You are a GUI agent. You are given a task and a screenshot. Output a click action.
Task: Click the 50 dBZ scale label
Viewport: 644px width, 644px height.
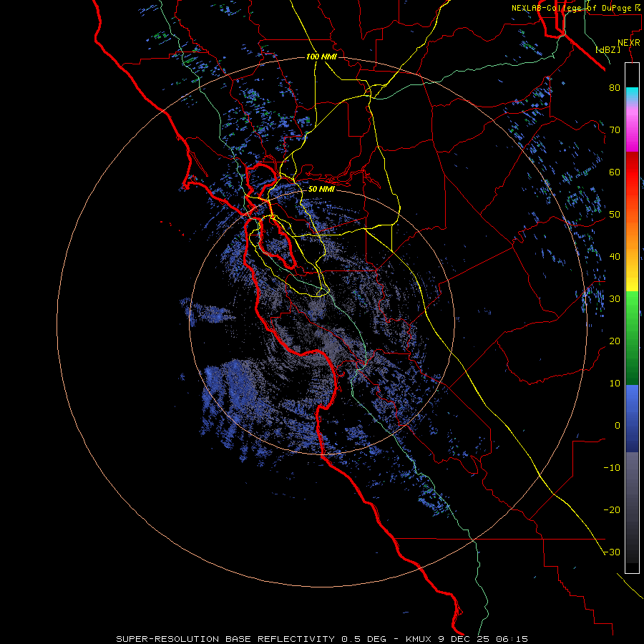click(x=615, y=215)
